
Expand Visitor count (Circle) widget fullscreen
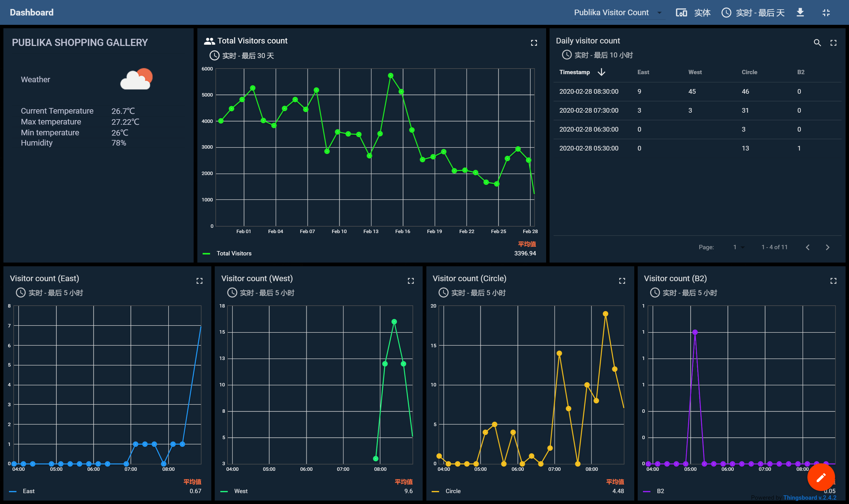click(x=622, y=281)
